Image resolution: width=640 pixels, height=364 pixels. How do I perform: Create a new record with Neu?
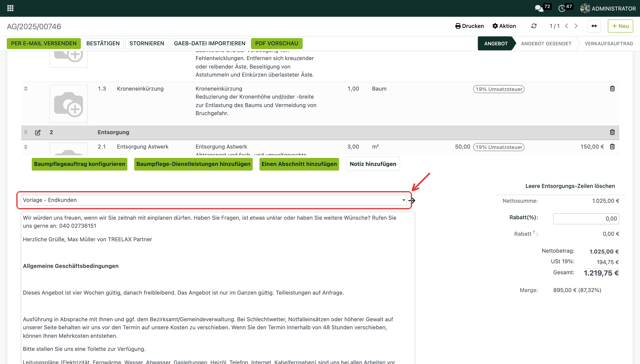(x=620, y=26)
